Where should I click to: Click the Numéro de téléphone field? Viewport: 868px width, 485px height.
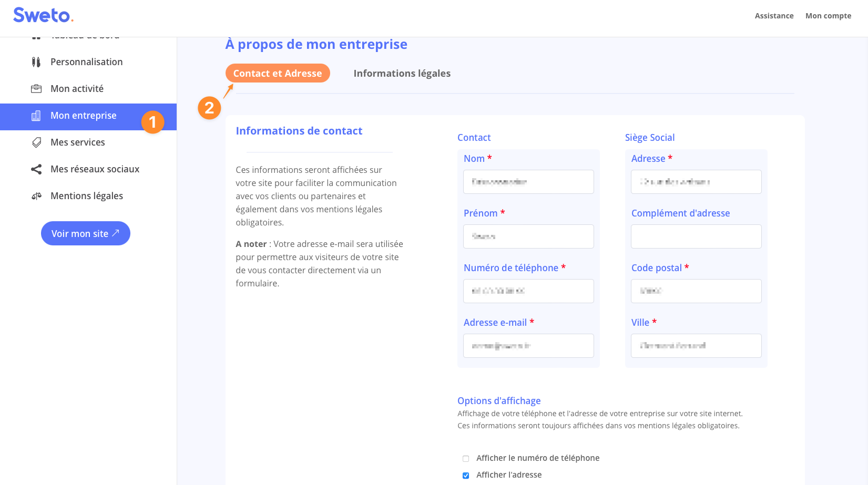tap(528, 291)
